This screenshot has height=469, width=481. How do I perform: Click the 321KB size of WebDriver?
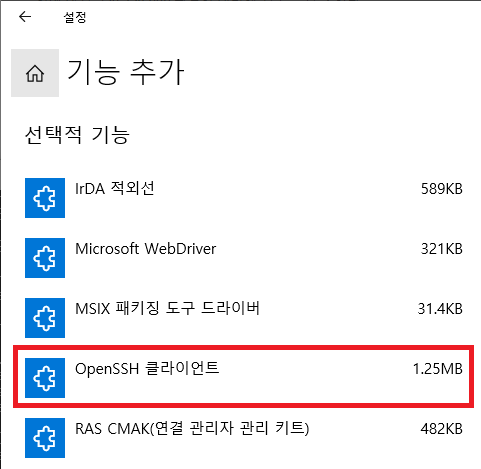click(x=442, y=249)
